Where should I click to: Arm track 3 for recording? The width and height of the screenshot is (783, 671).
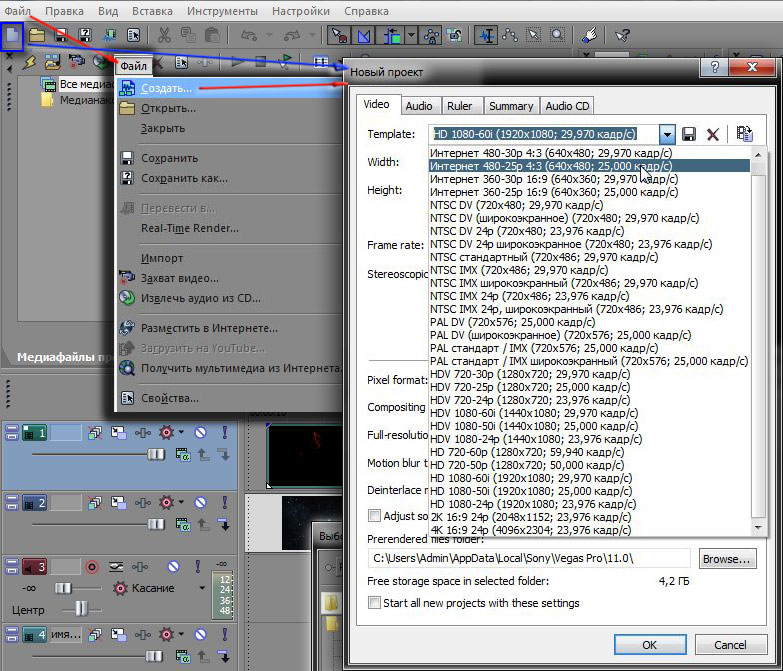pos(93,567)
